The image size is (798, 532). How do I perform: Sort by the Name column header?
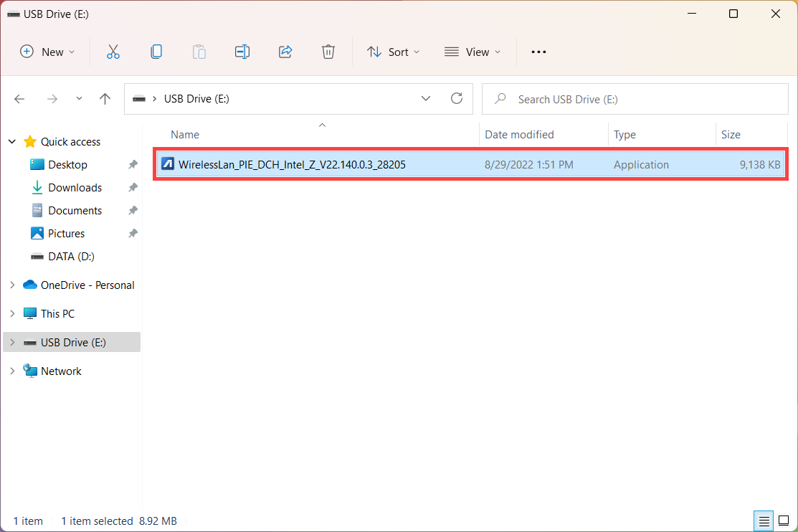[185, 134]
